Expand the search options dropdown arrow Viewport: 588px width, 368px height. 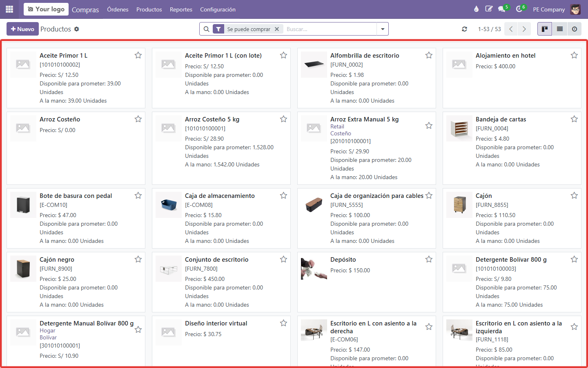[383, 29]
